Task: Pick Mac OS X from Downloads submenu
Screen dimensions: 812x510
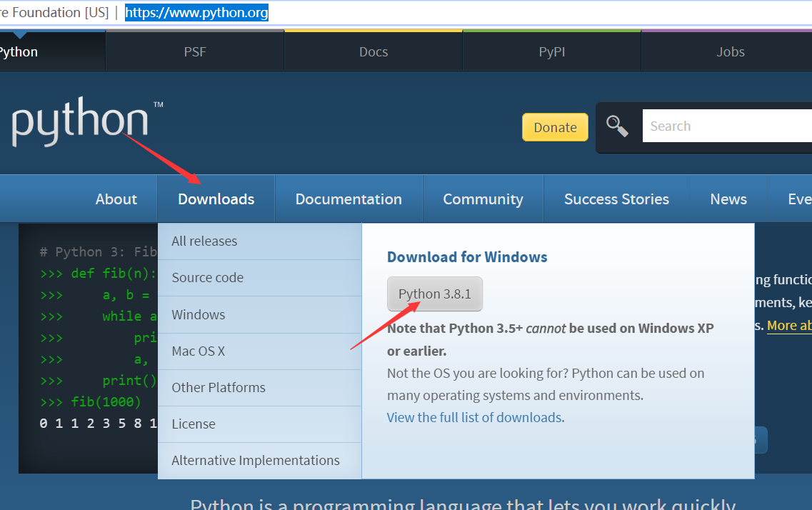Action: (198, 351)
